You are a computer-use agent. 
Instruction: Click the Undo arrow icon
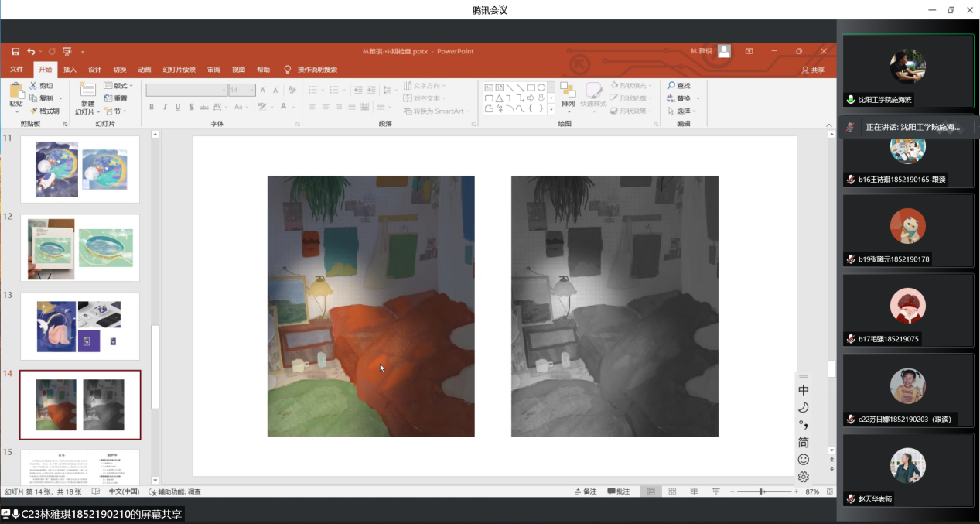pyautogui.click(x=31, y=52)
